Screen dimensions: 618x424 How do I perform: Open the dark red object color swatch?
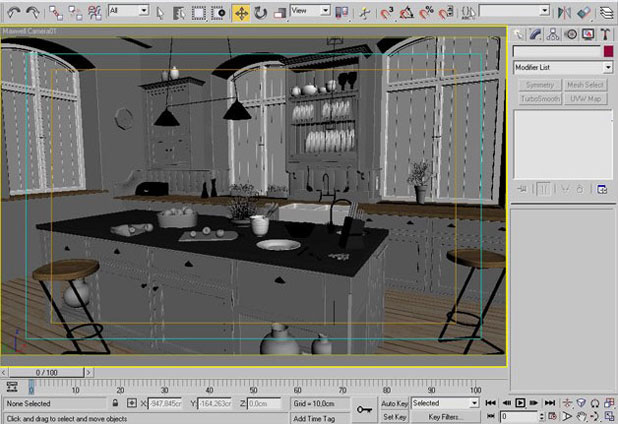pos(608,51)
